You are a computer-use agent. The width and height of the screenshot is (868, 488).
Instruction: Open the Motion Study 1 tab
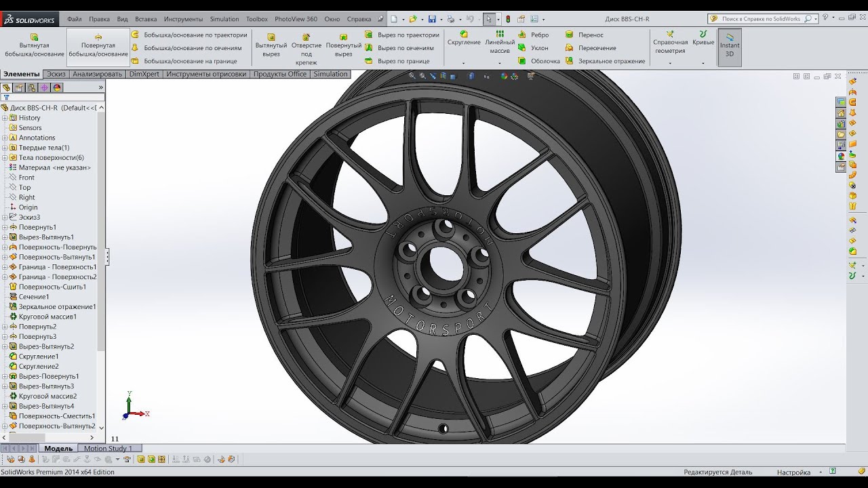(x=108, y=448)
